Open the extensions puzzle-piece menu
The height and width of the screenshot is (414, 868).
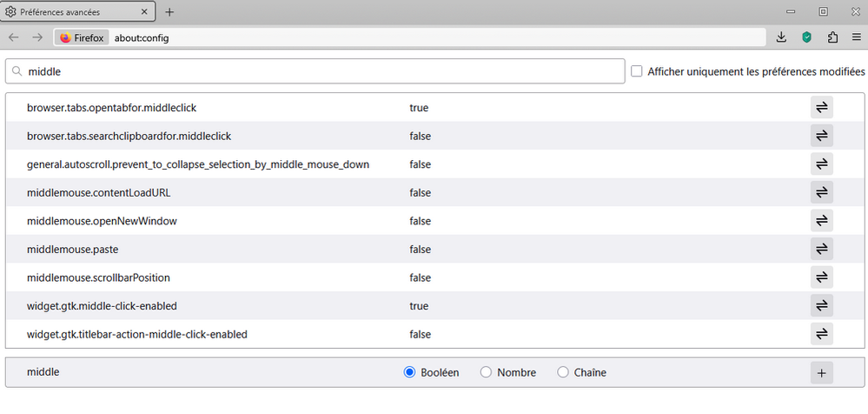coord(832,37)
